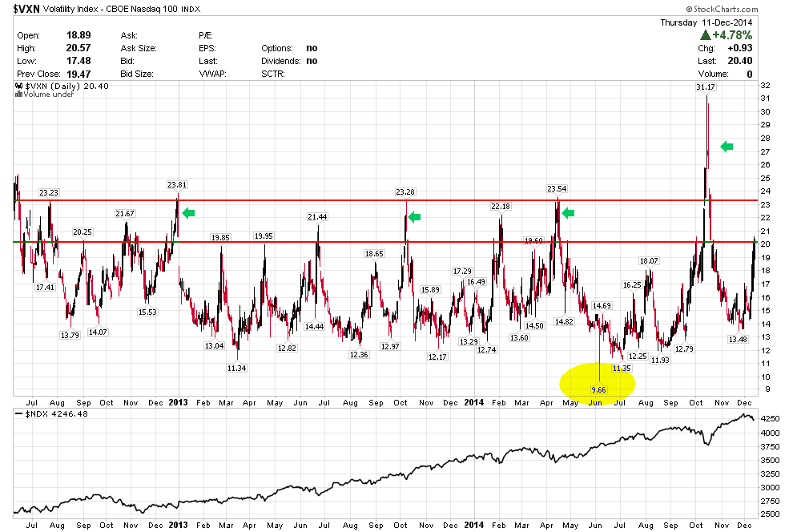Click the Last value 20.40 in the header
This screenshot has width=793, height=532.
[740, 61]
